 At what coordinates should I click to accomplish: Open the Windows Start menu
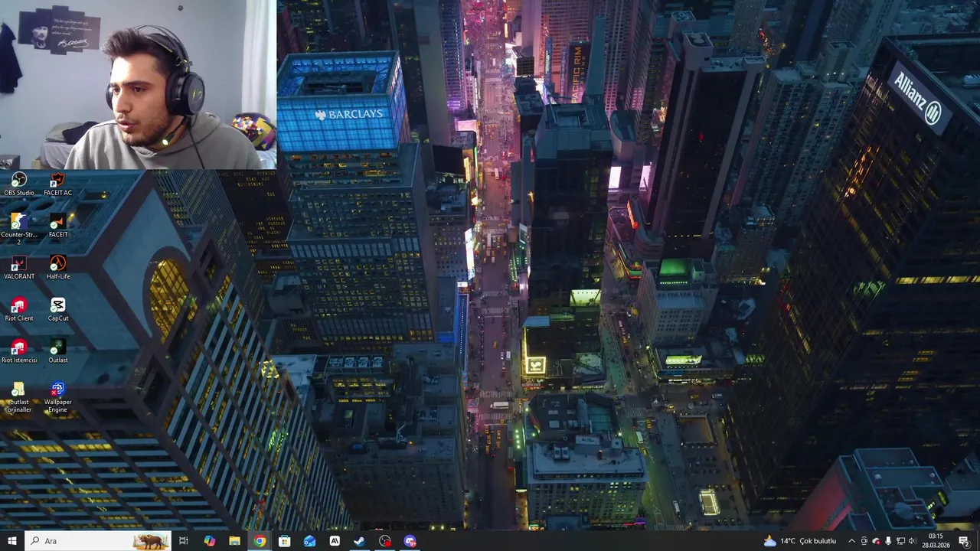[x=11, y=541]
